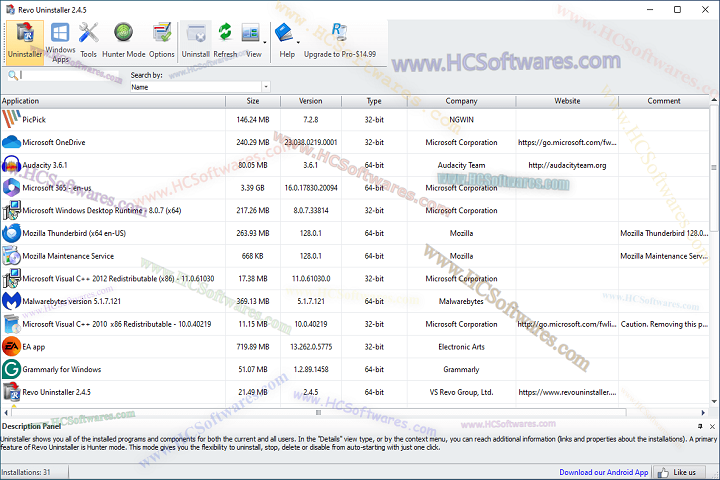Expand the Help dropdown arrow
720x480 pixels.
[298, 42]
